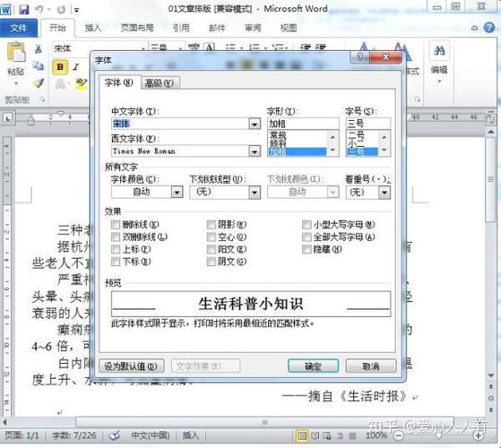
Task: Click the Paste clipboard icon
Action: tap(16, 52)
